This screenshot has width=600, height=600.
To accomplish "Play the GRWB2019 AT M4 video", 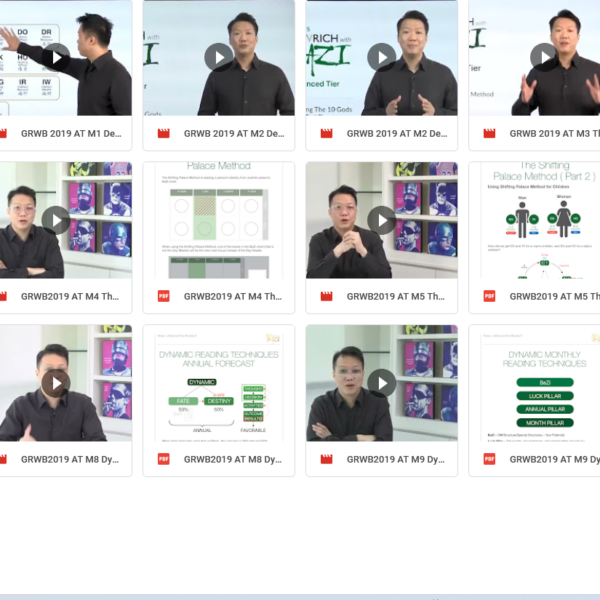I will [x=56, y=220].
